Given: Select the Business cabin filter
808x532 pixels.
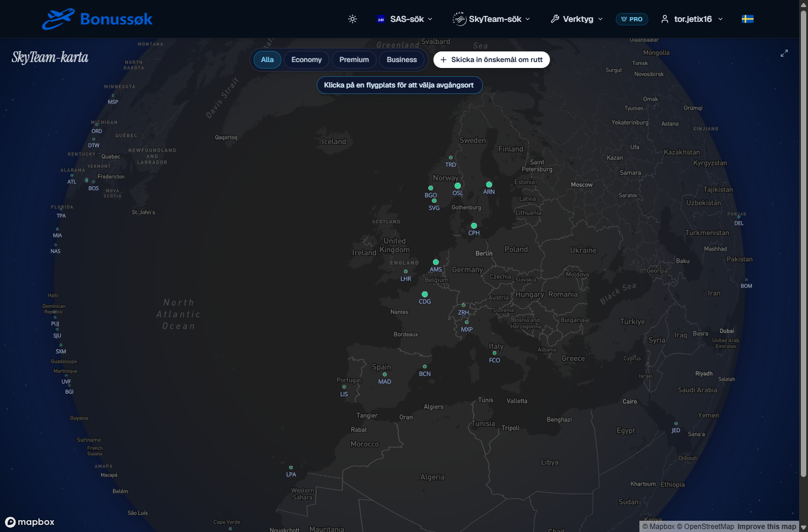Looking at the screenshot, I should point(402,60).
